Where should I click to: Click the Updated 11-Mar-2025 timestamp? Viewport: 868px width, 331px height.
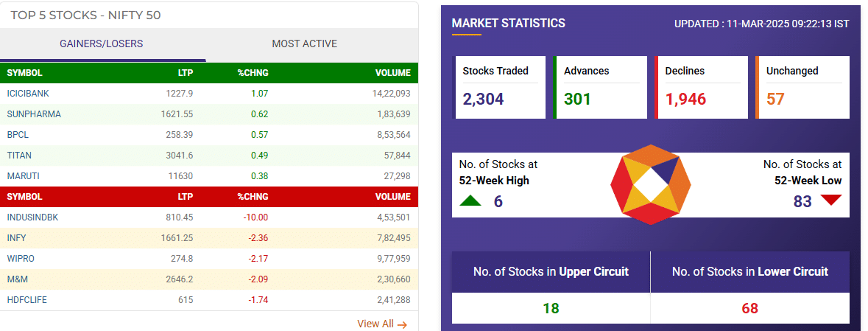coord(762,24)
